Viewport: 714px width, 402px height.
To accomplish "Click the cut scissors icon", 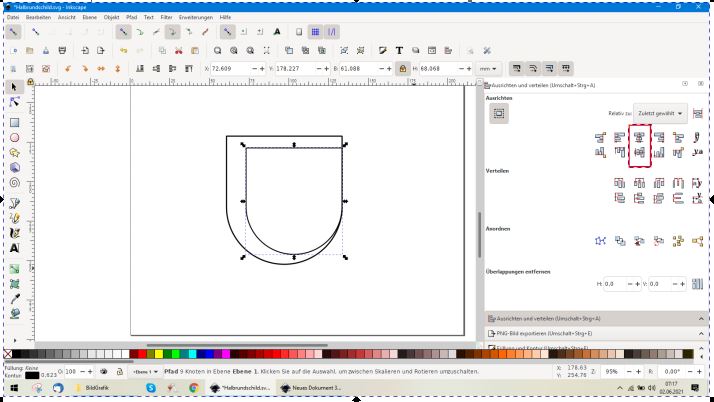I will pos(178,50).
